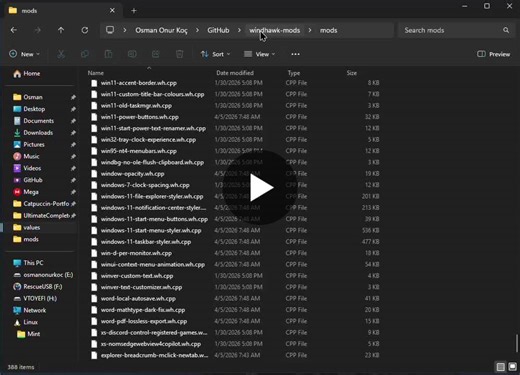520x375 pixels.
Task: Open RescueUSB (F:) drive
Action: [37, 286]
